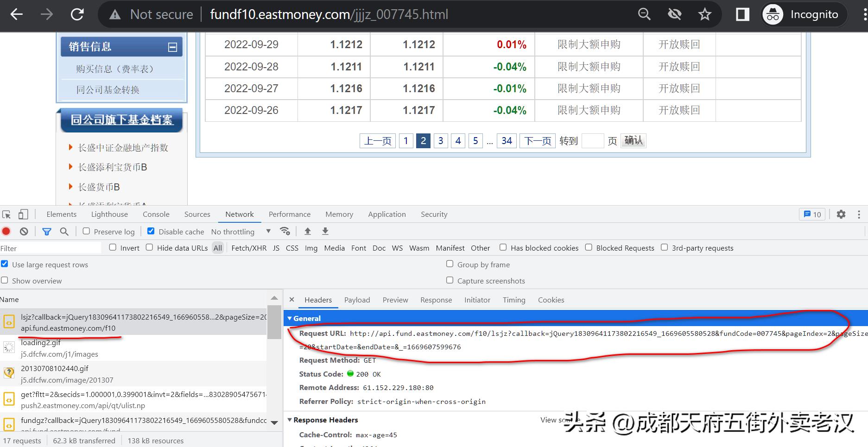Viewport: 868px width, 447px height.
Task: Uncheck Use large request rows
Action: 5,264
